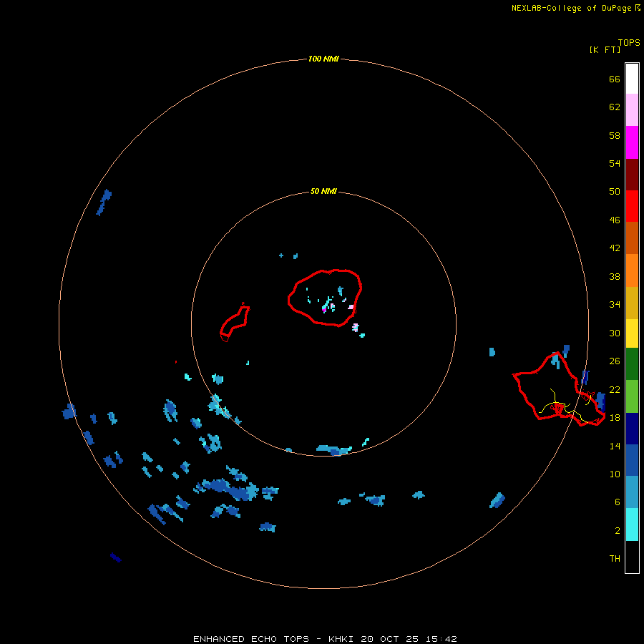
Task: Click the NEXLAB-College of DuPage credit text
Action: [x=571, y=8]
